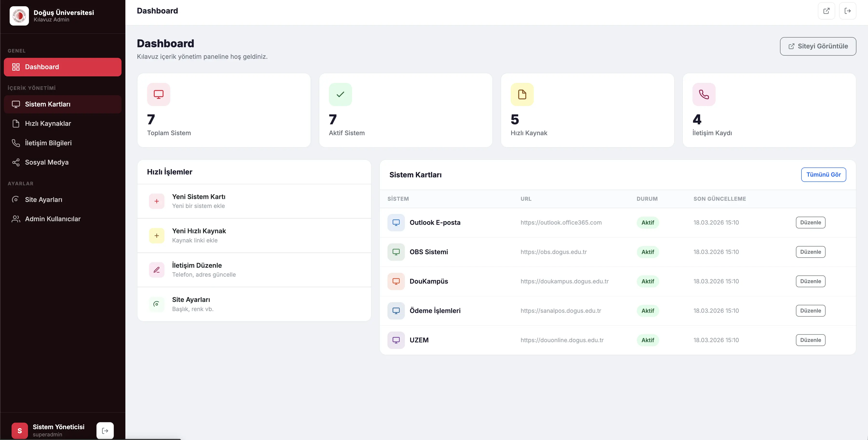Click the Aktif badge on OBS Sistemi
This screenshot has height=440, width=868.
(x=647, y=252)
